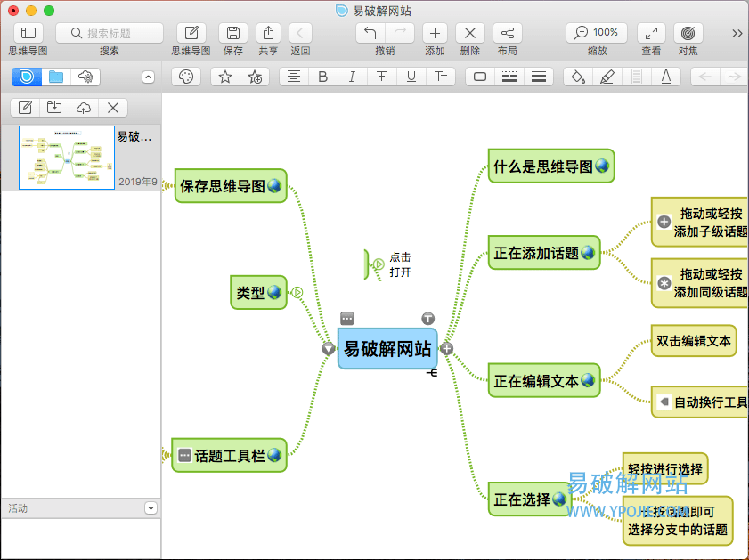Image resolution: width=749 pixels, height=560 pixels.
Task: Toggle bold formatting
Action: (323, 77)
